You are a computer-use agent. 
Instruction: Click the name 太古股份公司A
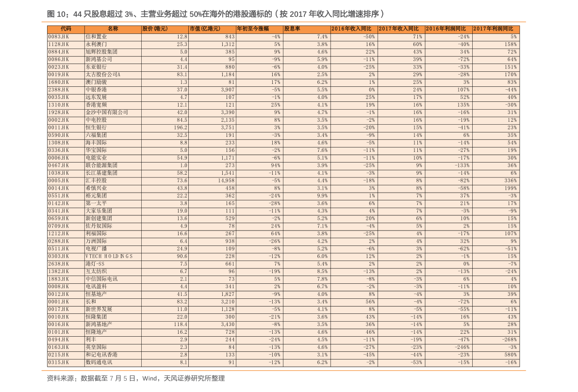click(103, 74)
